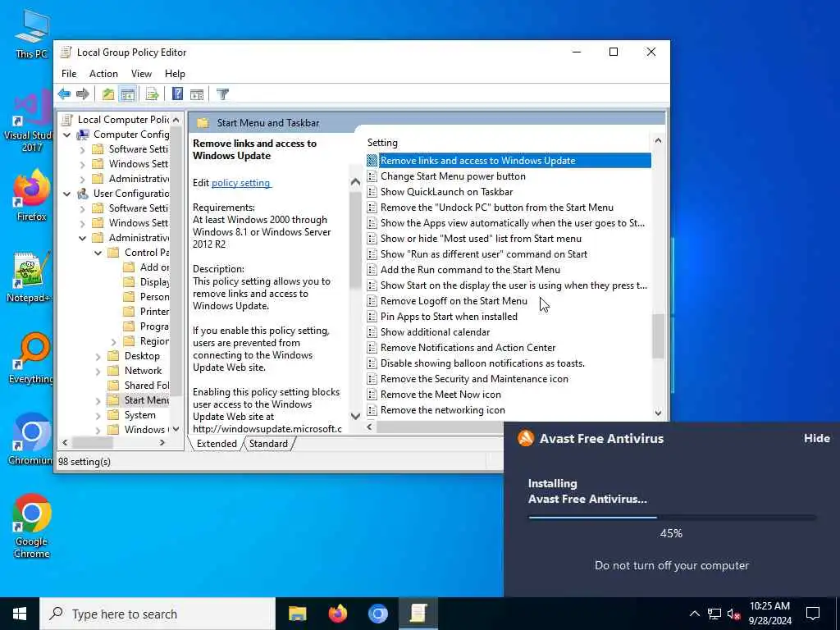
Task: Open the File menu
Action: click(x=69, y=73)
